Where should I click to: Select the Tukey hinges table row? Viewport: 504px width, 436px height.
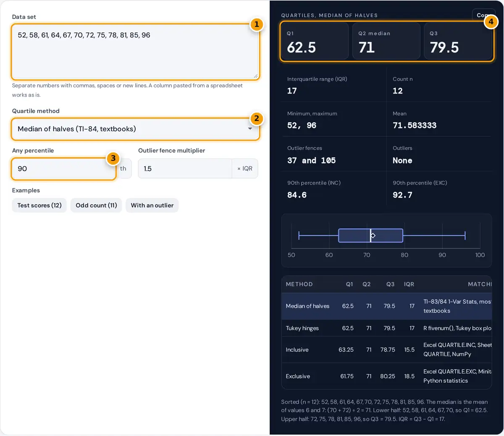click(x=386, y=328)
